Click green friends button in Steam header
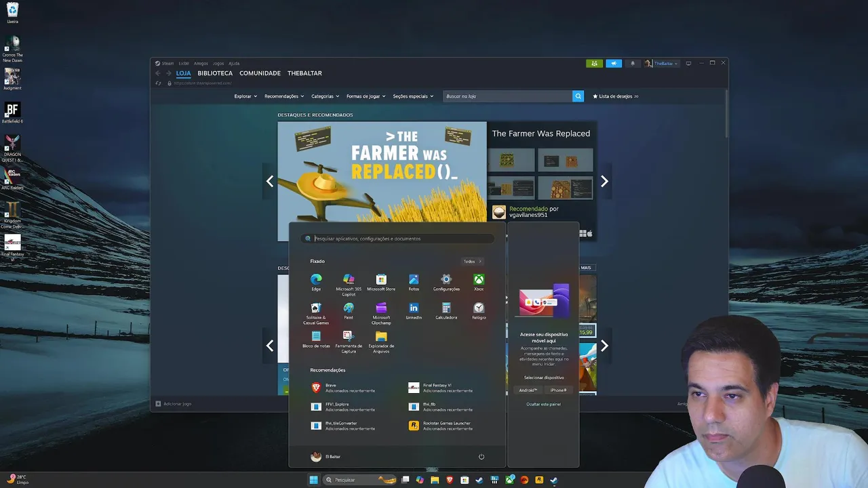868x488 pixels. pyautogui.click(x=595, y=63)
